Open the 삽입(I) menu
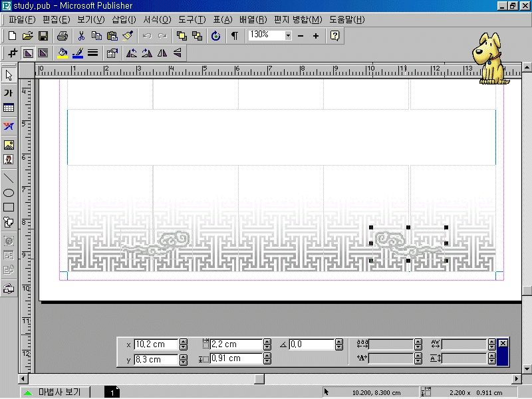532x399 pixels. click(124, 20)
